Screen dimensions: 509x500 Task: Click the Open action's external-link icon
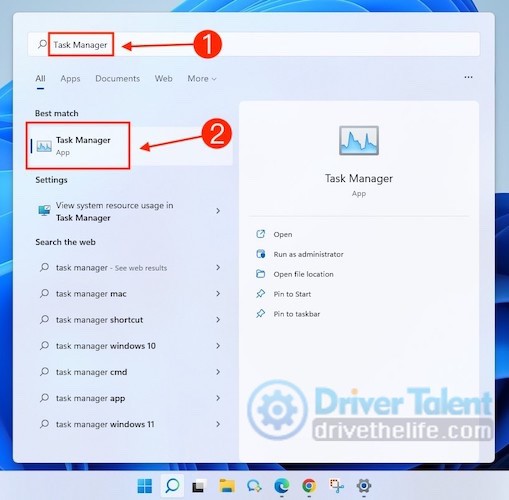[260, 234]
